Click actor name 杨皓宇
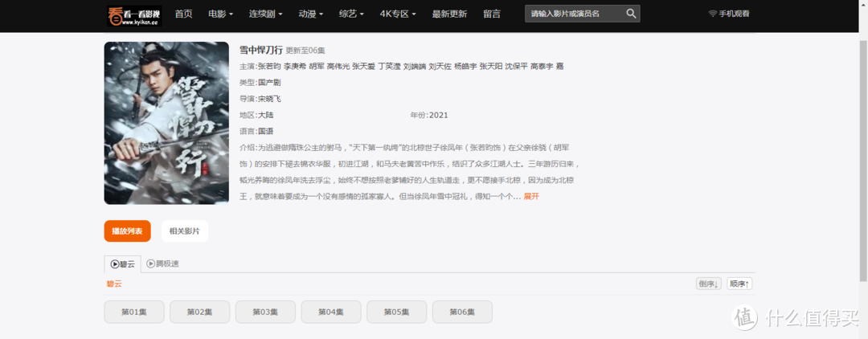 pos(465,67)
